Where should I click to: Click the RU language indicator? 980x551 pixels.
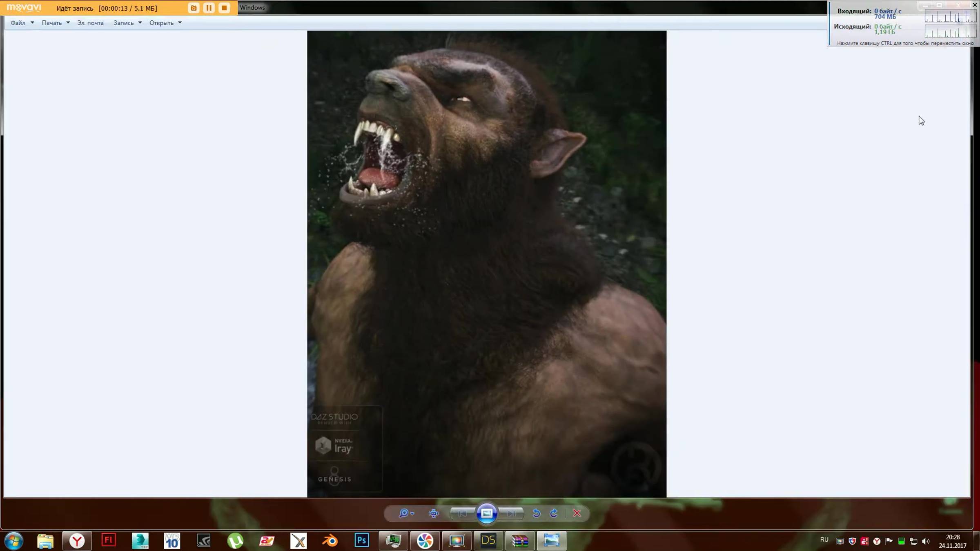(824, 540)
